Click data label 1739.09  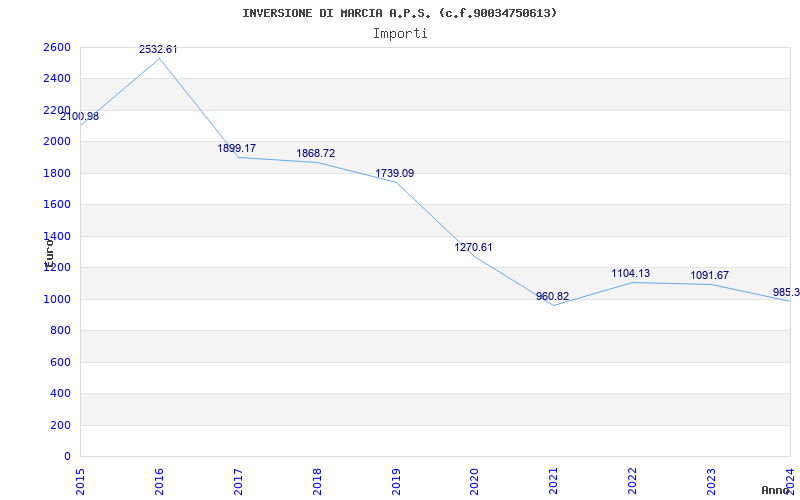coord(395,173)
